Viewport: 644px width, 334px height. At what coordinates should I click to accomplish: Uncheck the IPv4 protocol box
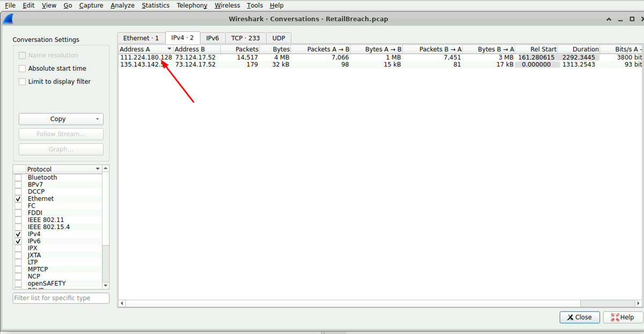(x=18, y=234)
